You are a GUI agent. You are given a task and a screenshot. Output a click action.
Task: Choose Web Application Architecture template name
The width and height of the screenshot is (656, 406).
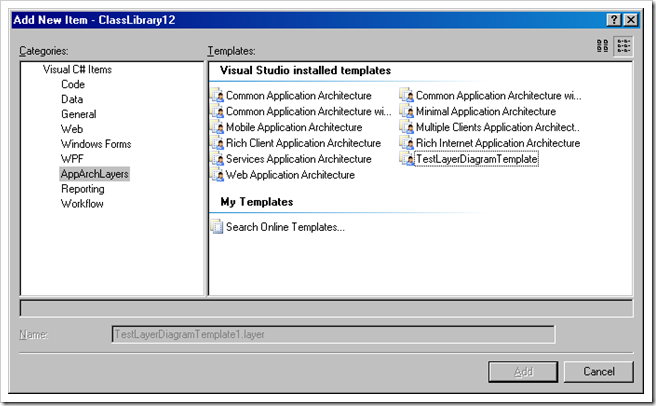290,175
